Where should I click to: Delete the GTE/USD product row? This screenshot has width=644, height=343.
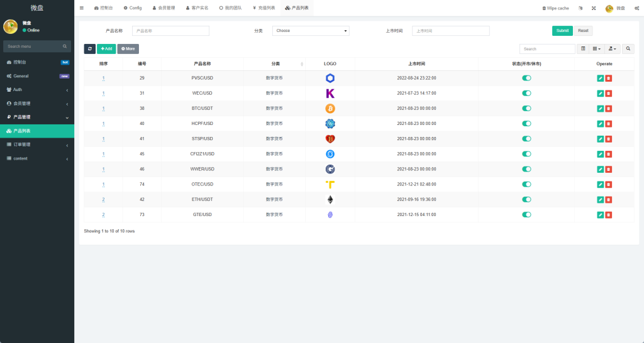[608, 215]
